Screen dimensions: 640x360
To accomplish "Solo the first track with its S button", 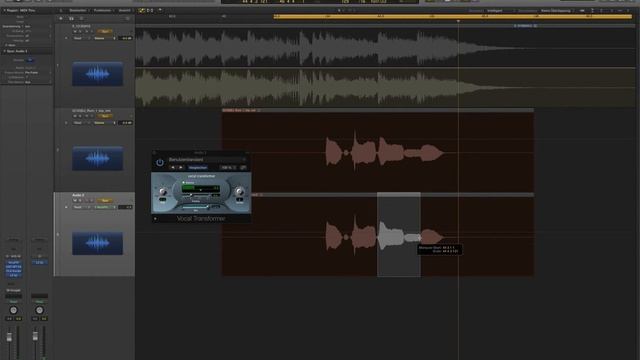I will click(x=80, y=31).
